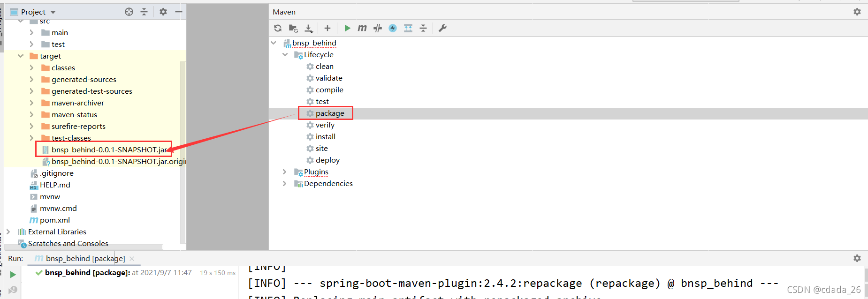
Task: Select the SNAPSHOT.jar.original file
Action: click(114, 161)
